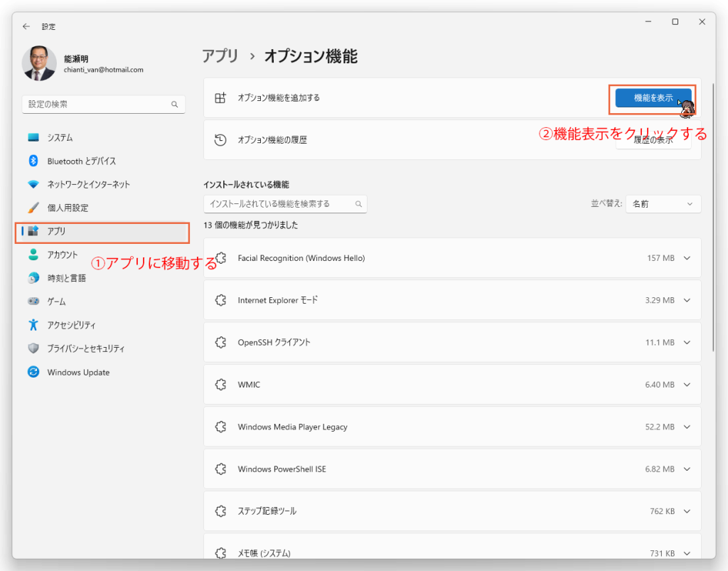This screenshot has width=728, height=571.
Task: Open the 並べ替え 名前 sort dropdown
Action: [x=663, y=204]
